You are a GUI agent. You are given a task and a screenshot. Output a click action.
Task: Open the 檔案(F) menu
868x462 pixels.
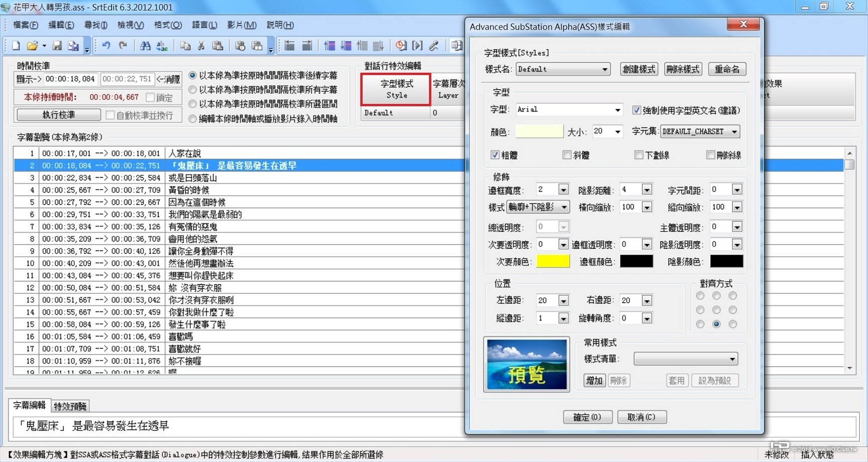(x=26, y=25)
